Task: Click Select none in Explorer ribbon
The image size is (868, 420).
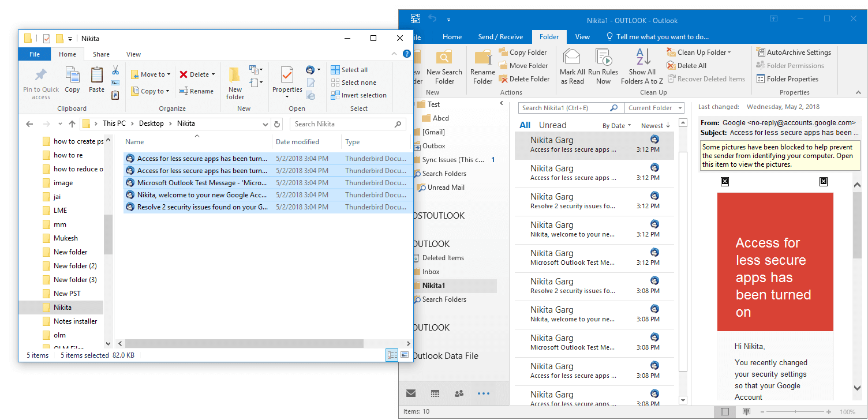Action: pyautogui.click(x=353, y=82)
